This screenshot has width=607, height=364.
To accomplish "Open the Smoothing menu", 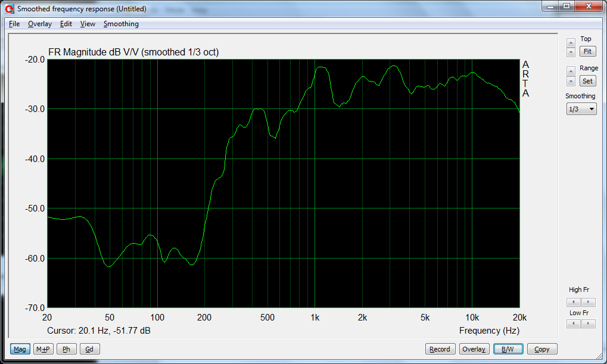I will coord(121,24).
